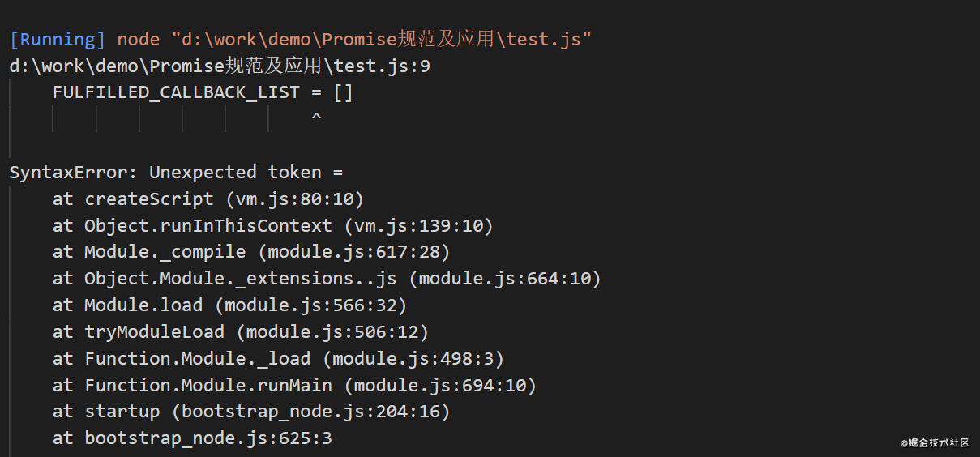The width and height of the screenshot is (980, 457).
Task: Click module.js:506:12 in tryModuleLoad line
Action: pos(332,332)
